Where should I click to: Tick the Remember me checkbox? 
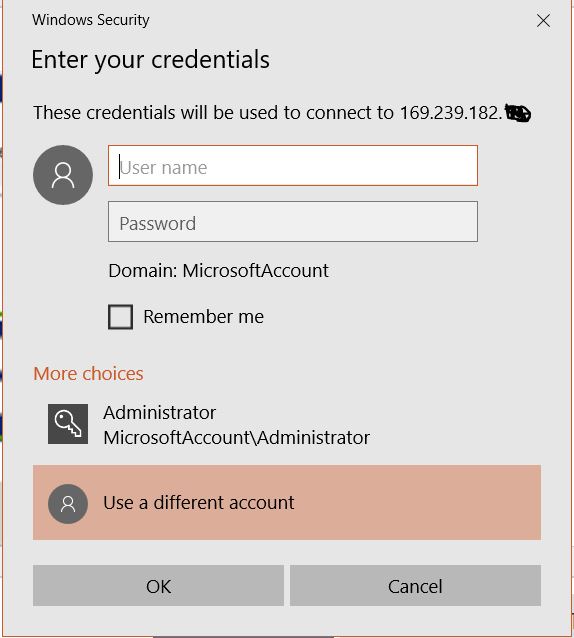click(x=120, y=317)
